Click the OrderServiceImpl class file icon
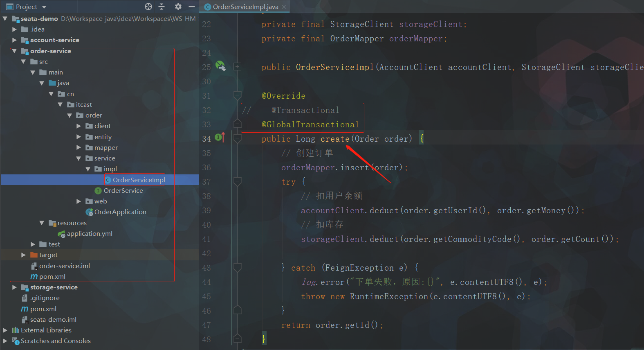This screenshot has height=350, width=644. click(108, 180)
